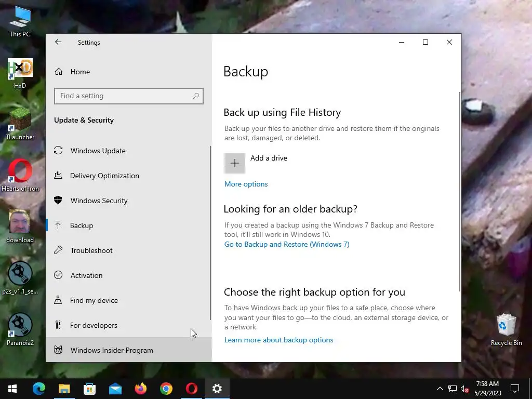Select This PC desktop icon
Image resolution: width=532 pixels, height=399 pixels.
(20, 22)
